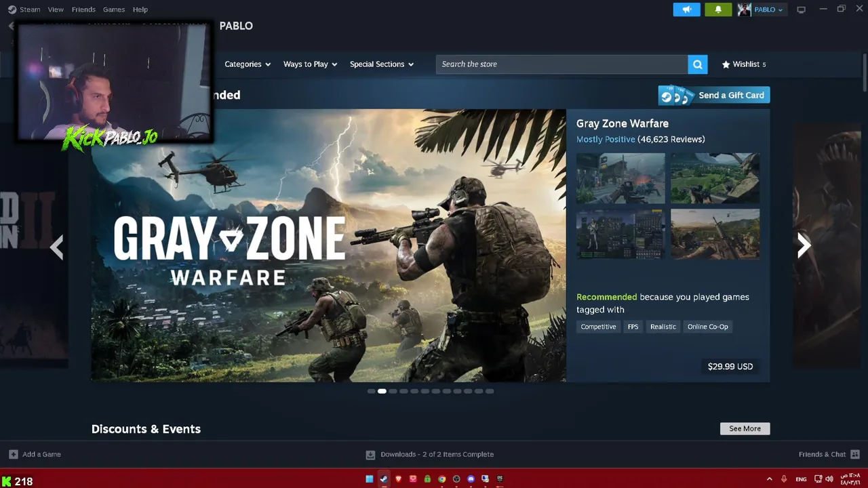Open the Games menu
This screenshot has height=488, width=868.
114,9
